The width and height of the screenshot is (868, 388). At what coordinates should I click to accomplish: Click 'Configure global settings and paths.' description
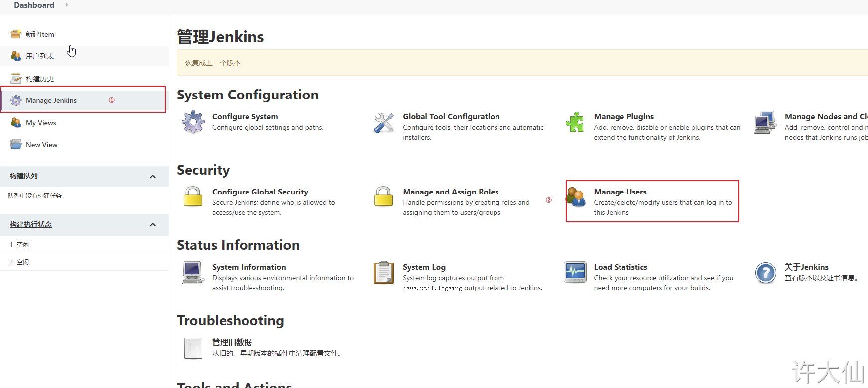[267, 127]
